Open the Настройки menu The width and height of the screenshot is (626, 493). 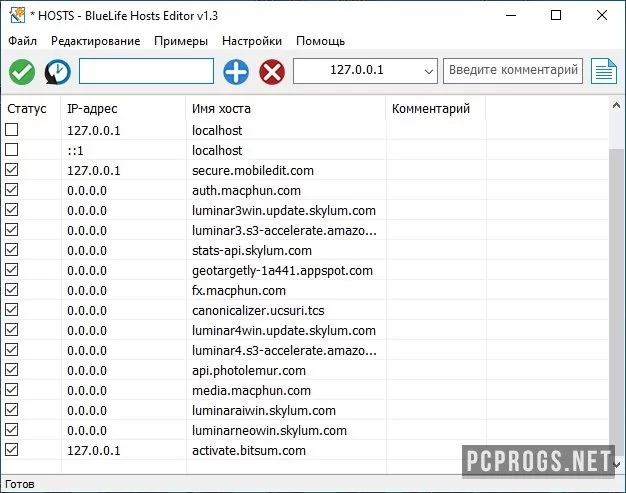click(252, 41)
